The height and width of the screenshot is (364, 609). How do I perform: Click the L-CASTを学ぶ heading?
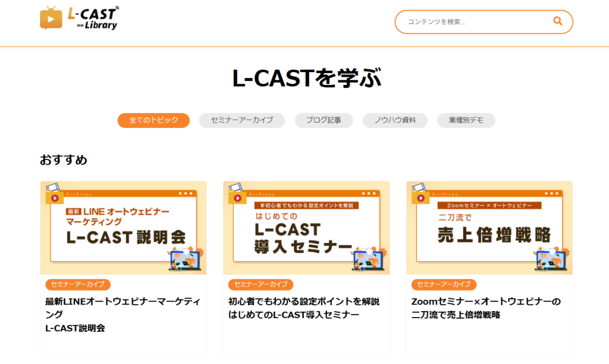tap(306, 78)
